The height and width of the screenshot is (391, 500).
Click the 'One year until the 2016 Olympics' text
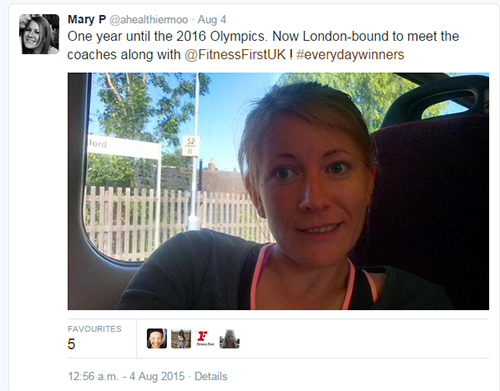click(x=167, y=36)
